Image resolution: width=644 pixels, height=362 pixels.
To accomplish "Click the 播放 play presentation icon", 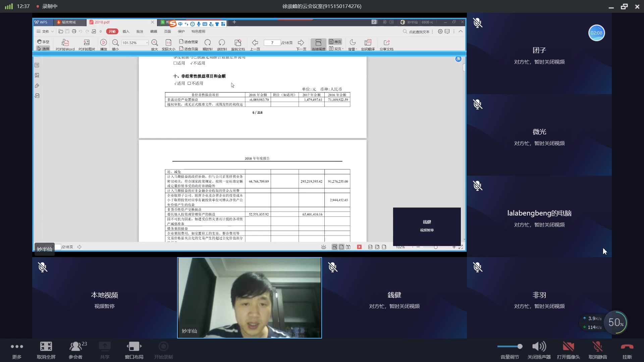I will tap(103, 45).
